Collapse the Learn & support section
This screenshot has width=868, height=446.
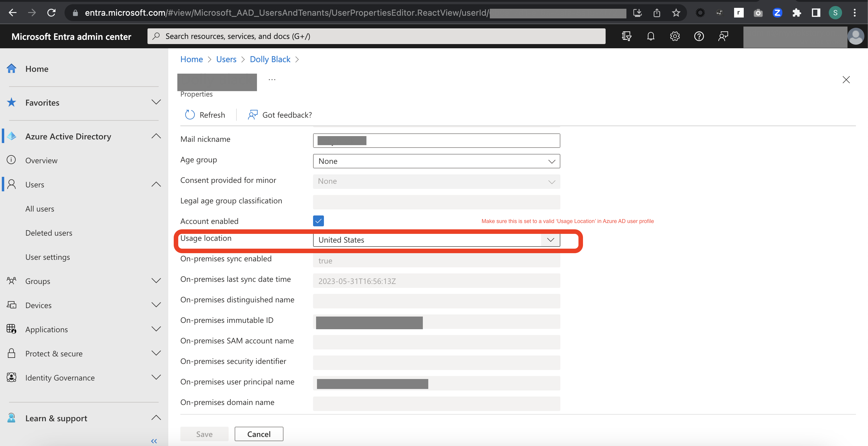156,418
